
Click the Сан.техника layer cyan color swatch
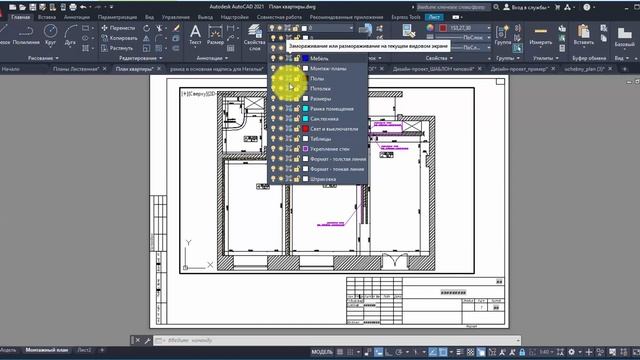pos(305,118)
